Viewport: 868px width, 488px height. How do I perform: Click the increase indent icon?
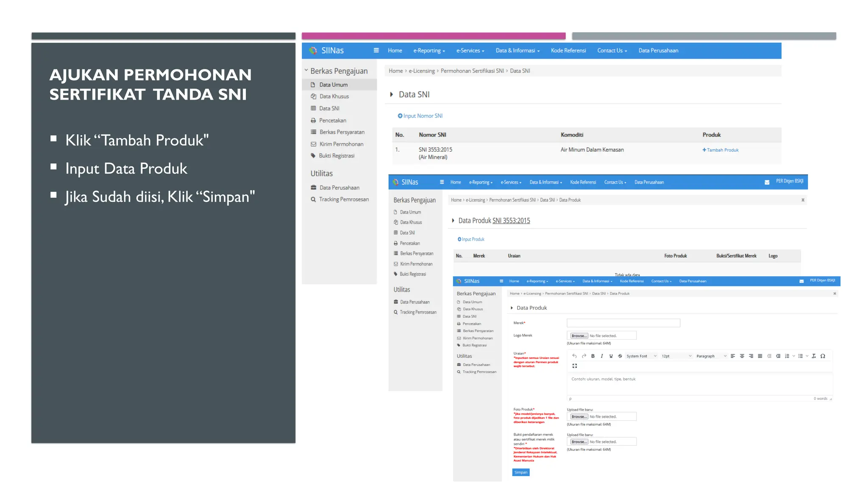pyautogui.click(x=778, y=356)
